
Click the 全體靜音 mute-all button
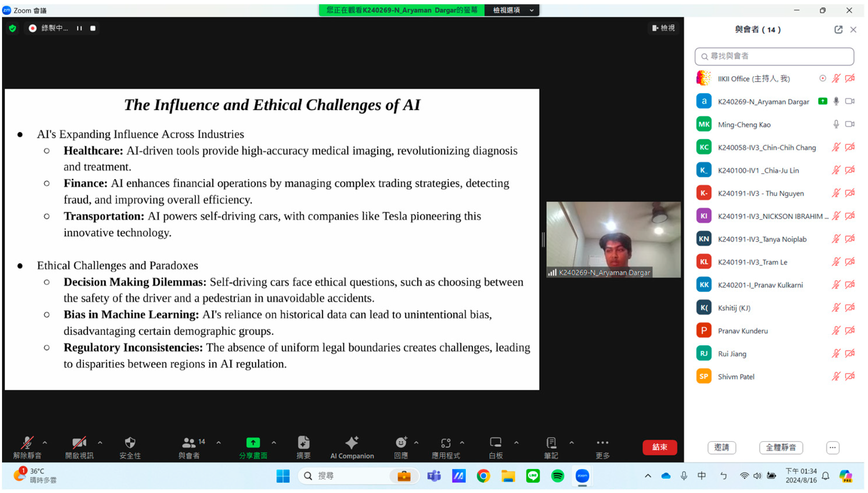coord(781,447)
